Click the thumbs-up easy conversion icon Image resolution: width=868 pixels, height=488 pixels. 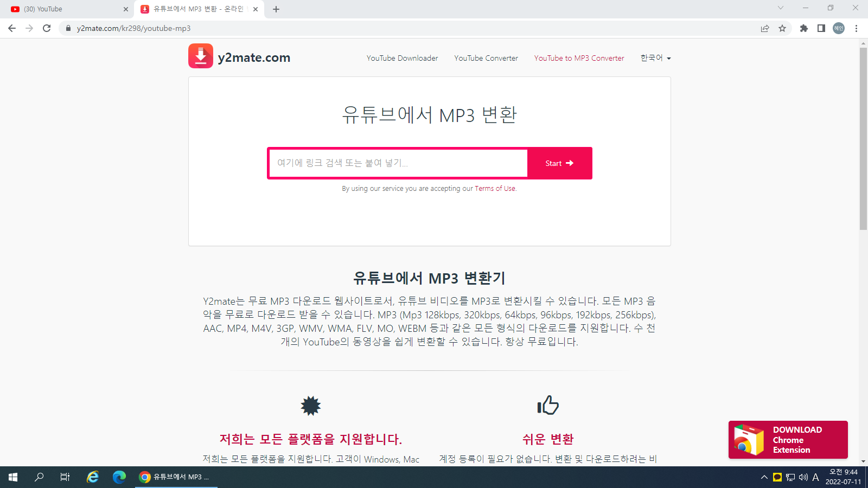coord(548,405)
